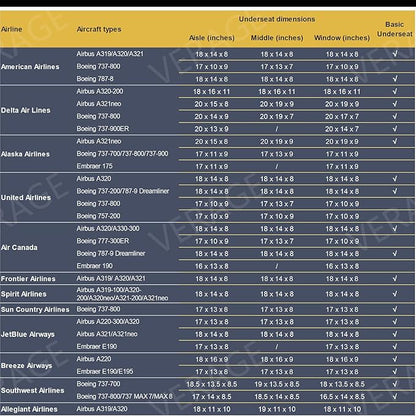Viewport: 416px width, 416px height.
Task: Click the checkmark for Frontier Airlines row
Action: click(x=395, y=278)
